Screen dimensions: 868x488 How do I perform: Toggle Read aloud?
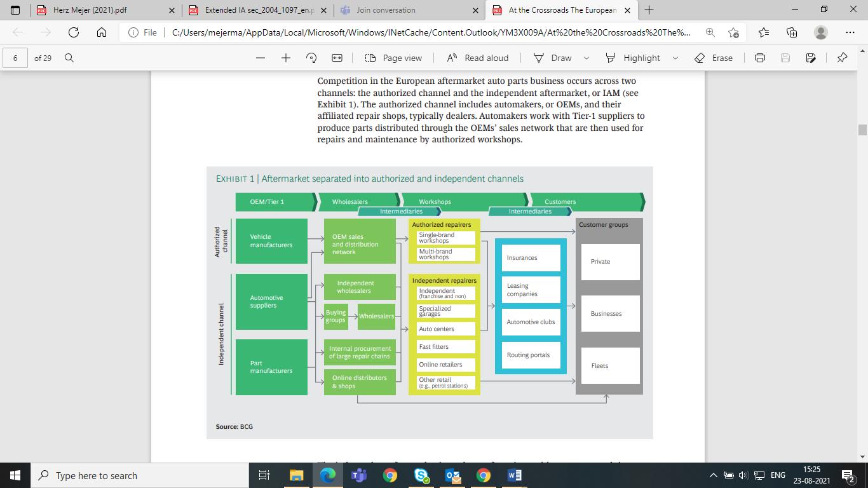click(x=478, y=58)
